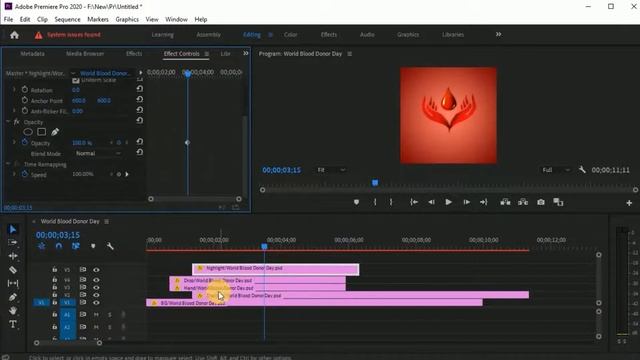Open Program monitor panel menu
The height and width of the screenshot is (360, 640).
[x=349, y=53]
